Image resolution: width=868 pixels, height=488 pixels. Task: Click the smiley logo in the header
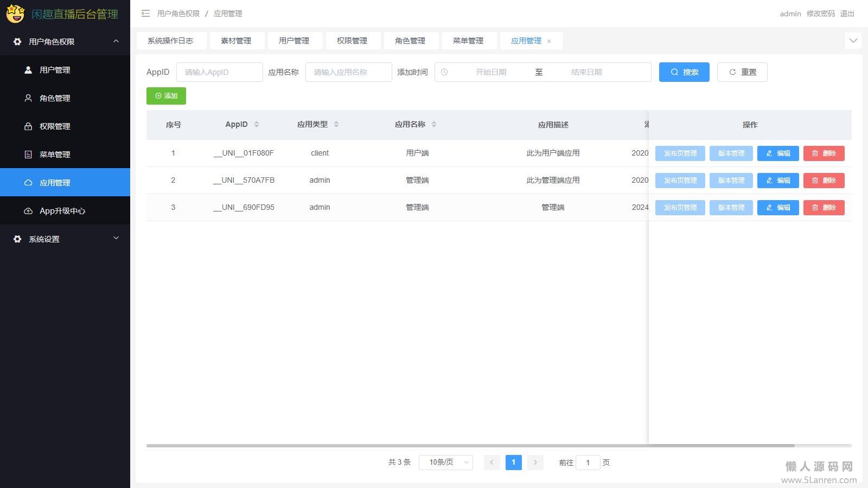[15, 14]
